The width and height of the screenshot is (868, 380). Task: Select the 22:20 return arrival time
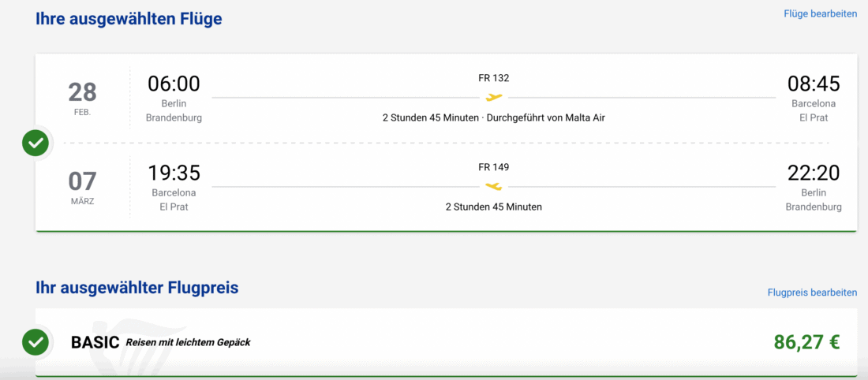click(x=814, y=173)
